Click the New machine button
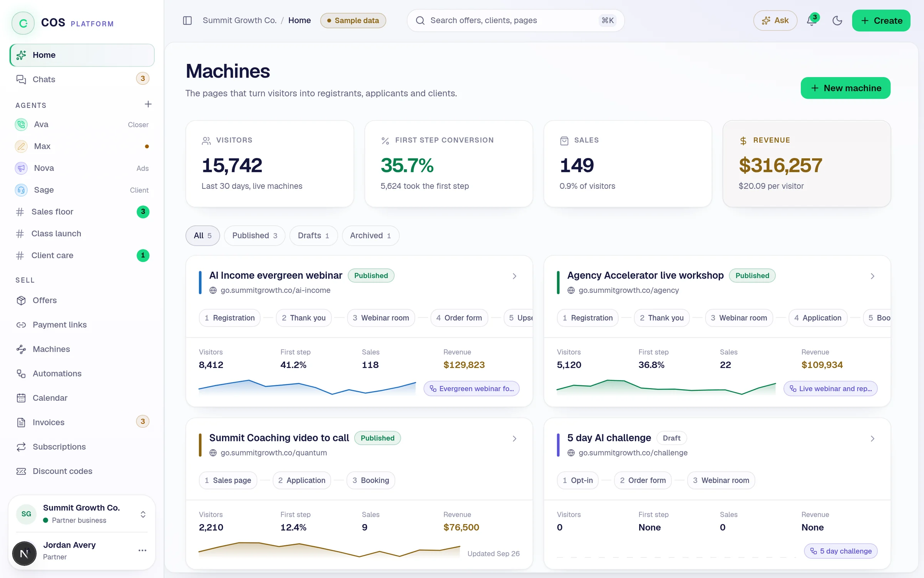Viewport: 924px width, 578px height. [x=845, y=88]
